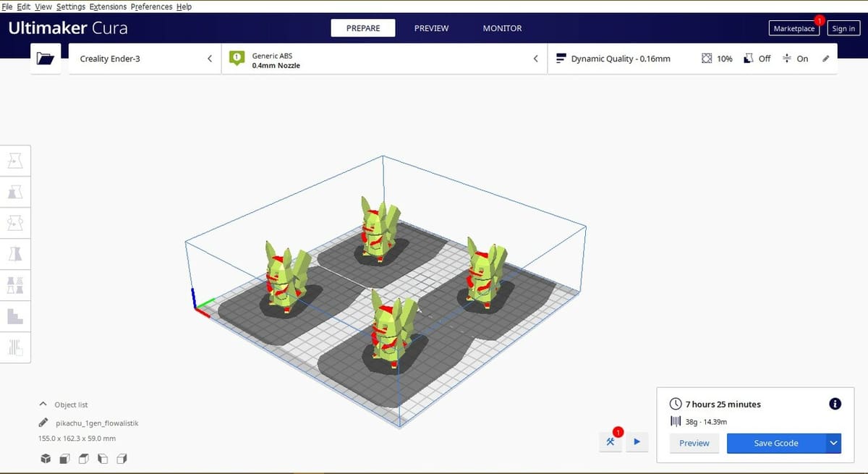Open the Save Gcode dropdown arrow

point(833,443)
